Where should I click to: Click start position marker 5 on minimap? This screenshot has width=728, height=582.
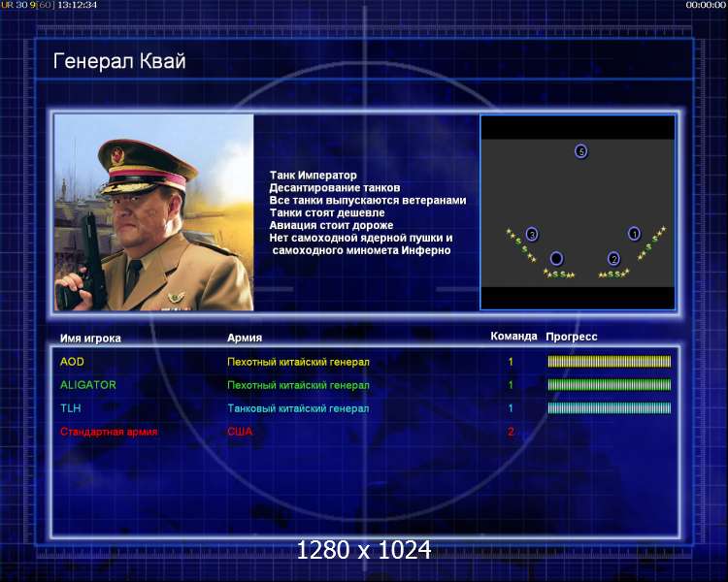point(580,151)
